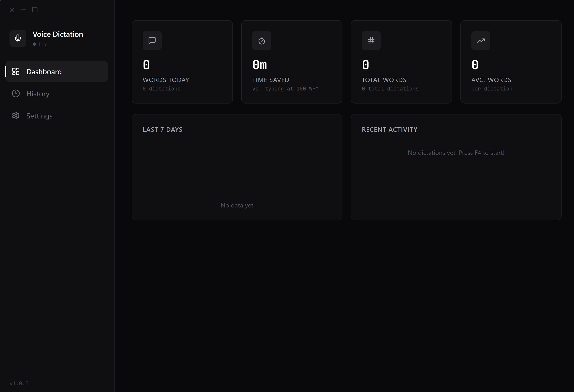Click the Settings gear icon
This screenshot has height=392, width=574.
[x=16, y=116]
